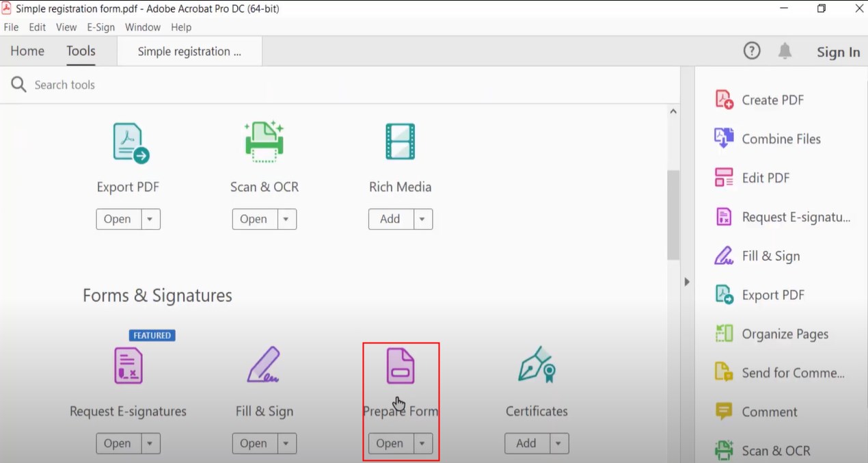The height and width of the screenshot is (463, 868).
Task: Expand the Prepare Form Open dropdown arrow
Action: (422, 443)
